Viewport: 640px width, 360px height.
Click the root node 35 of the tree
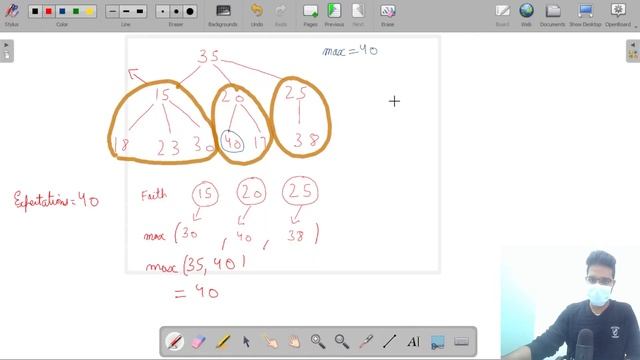[x=209, y=56]
